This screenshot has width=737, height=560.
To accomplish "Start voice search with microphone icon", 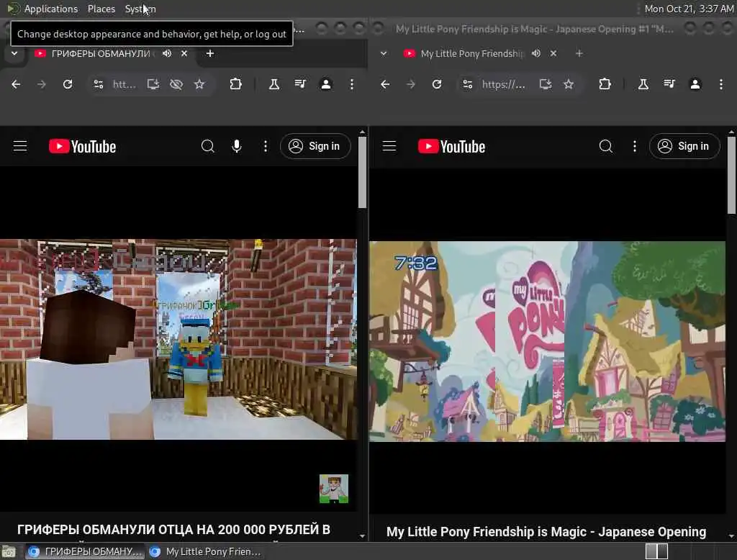I will point(237,146).
